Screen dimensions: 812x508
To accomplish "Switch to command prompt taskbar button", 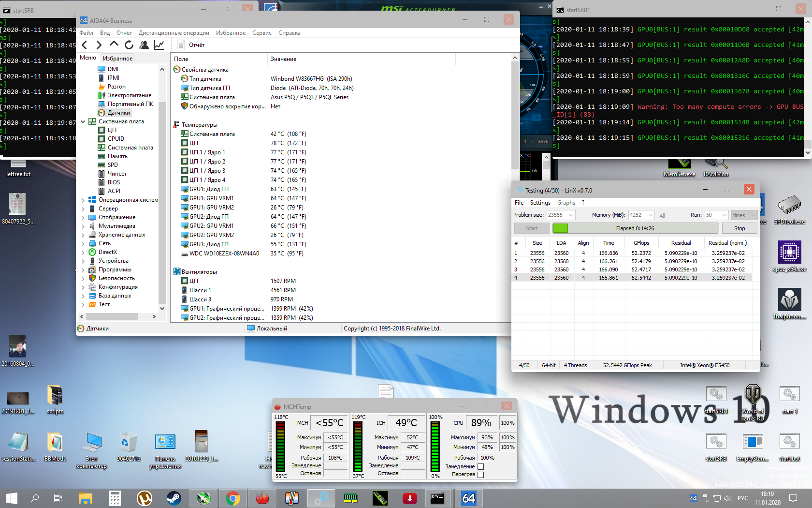I will tap(439, 498).
